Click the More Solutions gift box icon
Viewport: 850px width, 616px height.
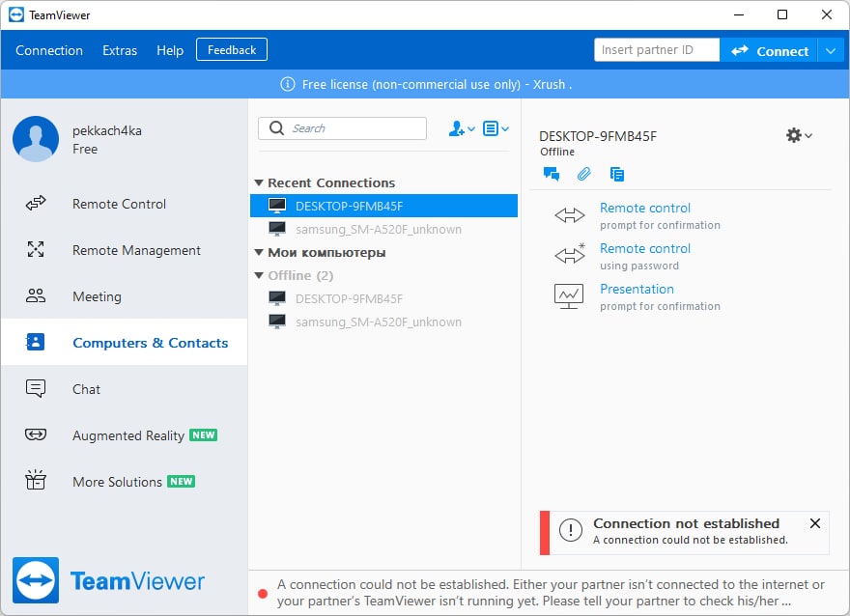point(36,480)
